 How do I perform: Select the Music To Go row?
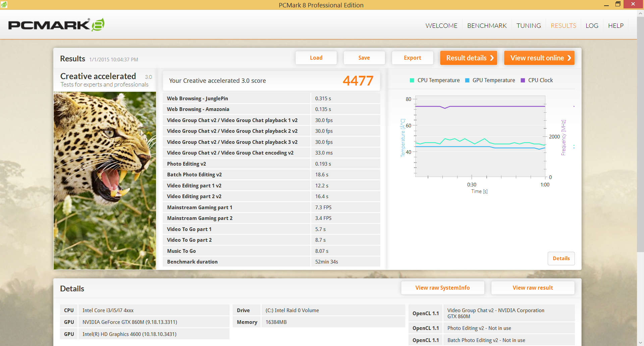click(x=271, y=251)
